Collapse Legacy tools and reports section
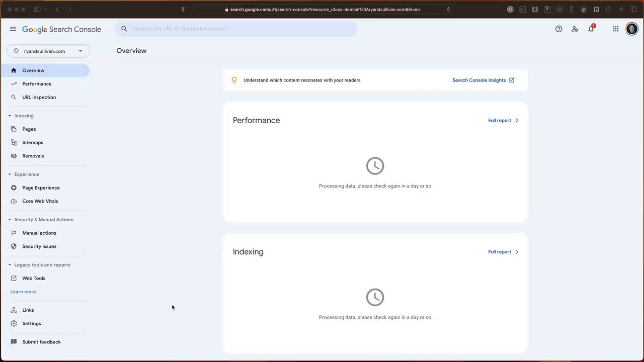Viewport: 644px width, 362px height. pyautogui.click(x=10, y=265)
